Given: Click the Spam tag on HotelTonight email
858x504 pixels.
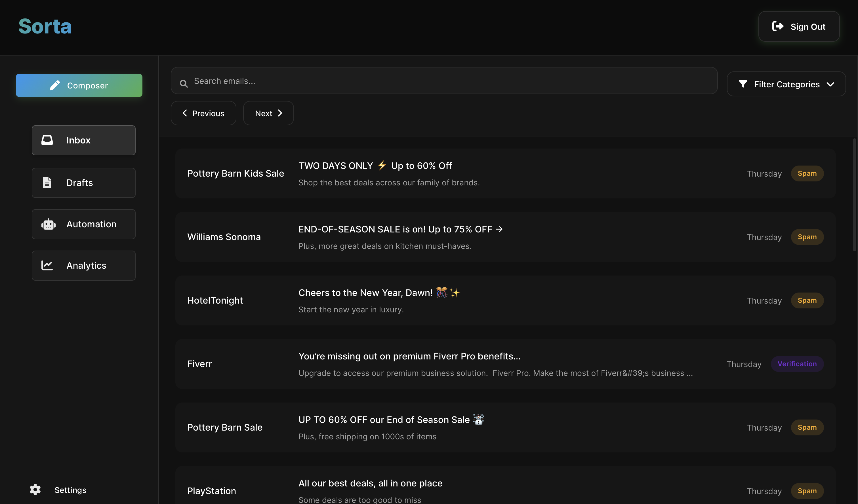Looking at the screenshot, I should click(807, 301).
